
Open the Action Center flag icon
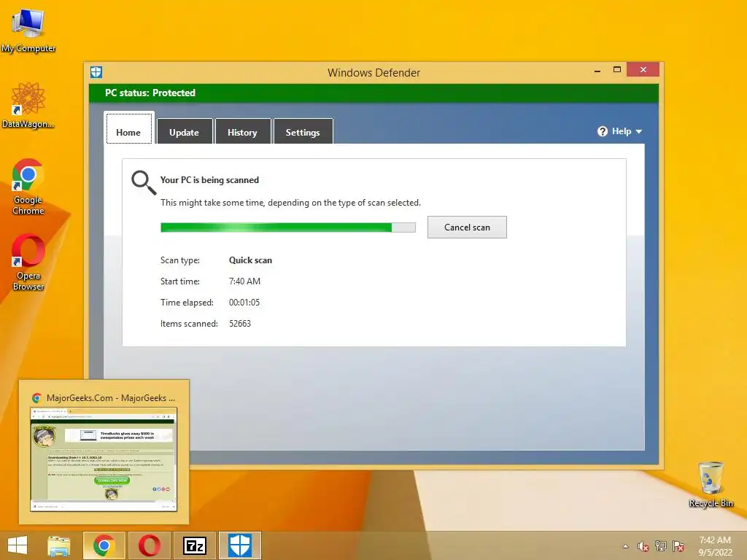[678, 546]
